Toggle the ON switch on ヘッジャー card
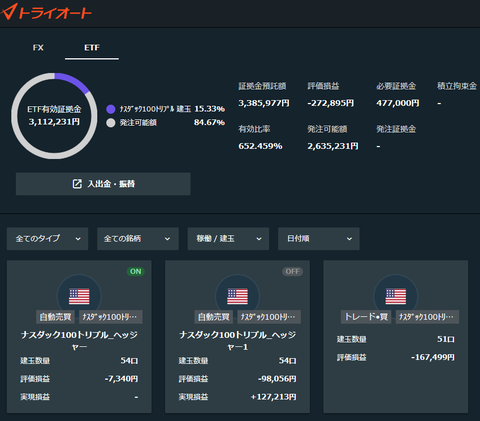This screenshot has width=480, height=421. [135, 271]
